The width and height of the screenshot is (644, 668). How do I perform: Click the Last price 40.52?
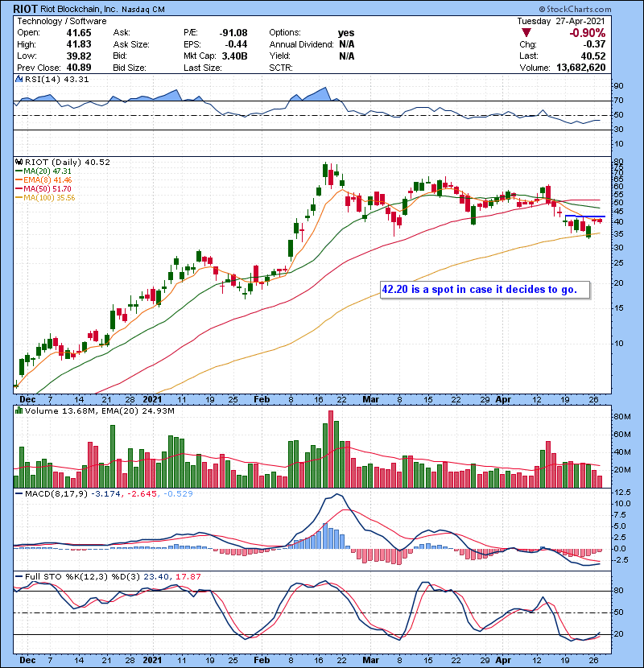pos(593,56)
